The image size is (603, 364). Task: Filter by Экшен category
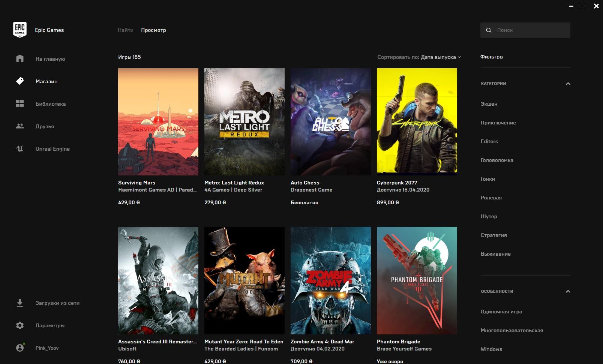[489, 104]
